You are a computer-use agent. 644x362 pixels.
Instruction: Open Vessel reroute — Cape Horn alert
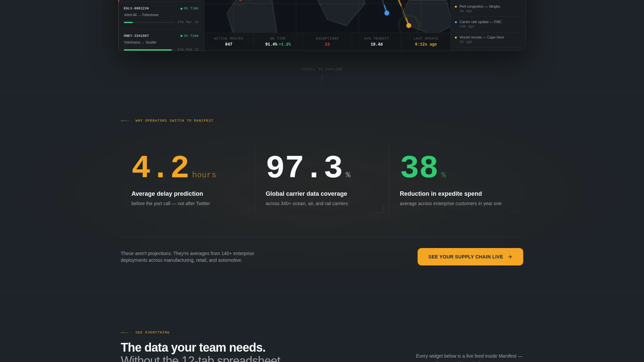(488, 40)
